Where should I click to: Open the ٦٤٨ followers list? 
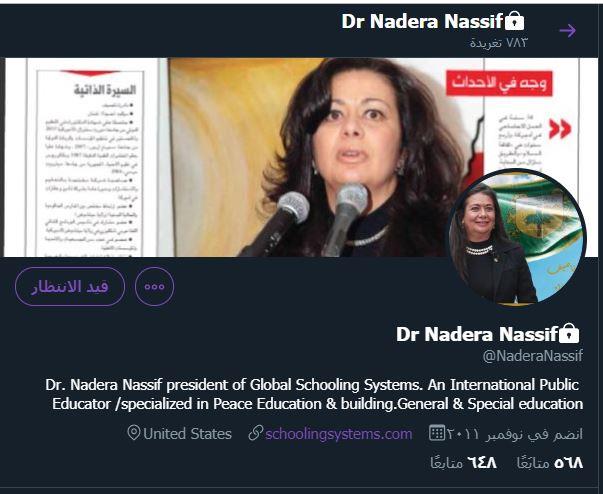tap(463, 463)
